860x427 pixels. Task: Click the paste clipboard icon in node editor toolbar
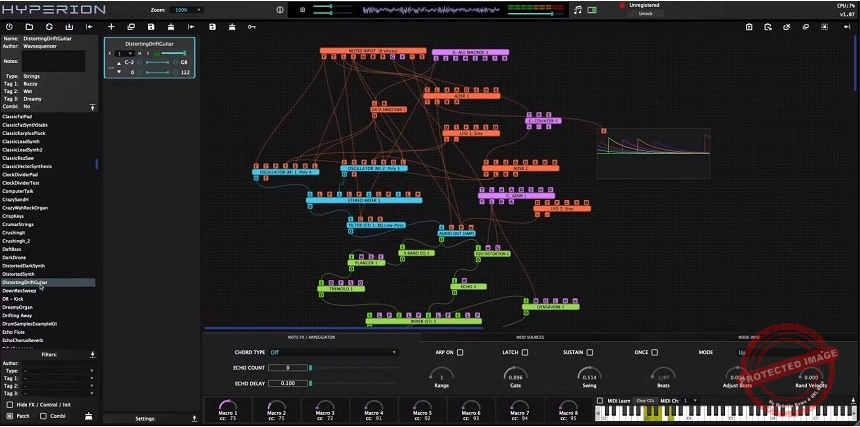click(749, 27)
